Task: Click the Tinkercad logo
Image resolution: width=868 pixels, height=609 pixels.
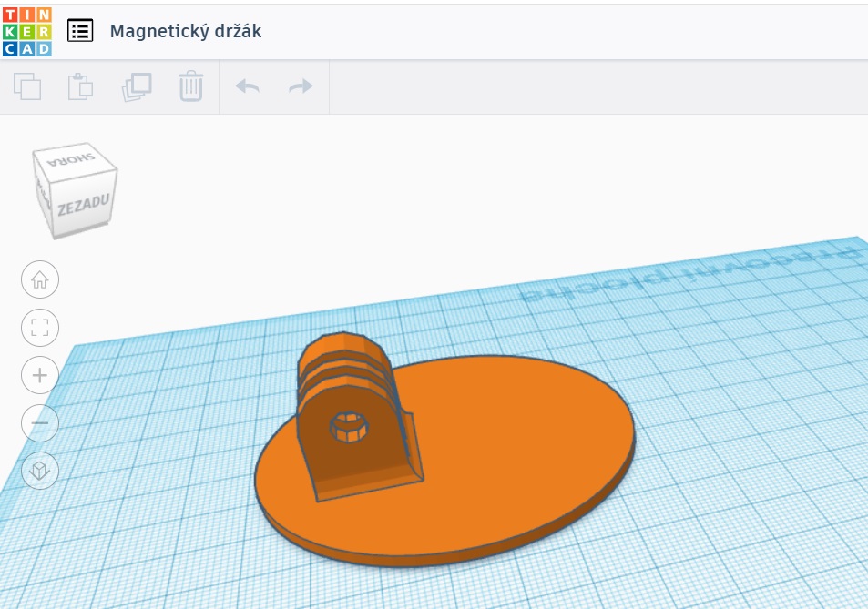Action: point(28,30)
